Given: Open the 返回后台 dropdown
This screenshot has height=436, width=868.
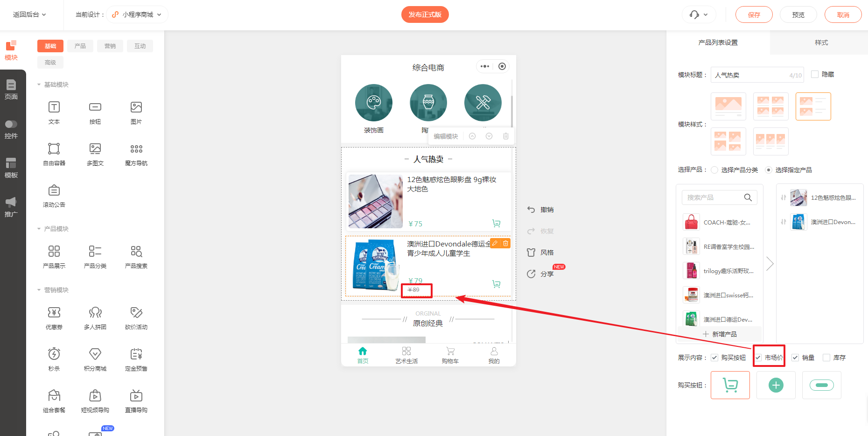Looking at the screenshot, I should tap(29, 14).
